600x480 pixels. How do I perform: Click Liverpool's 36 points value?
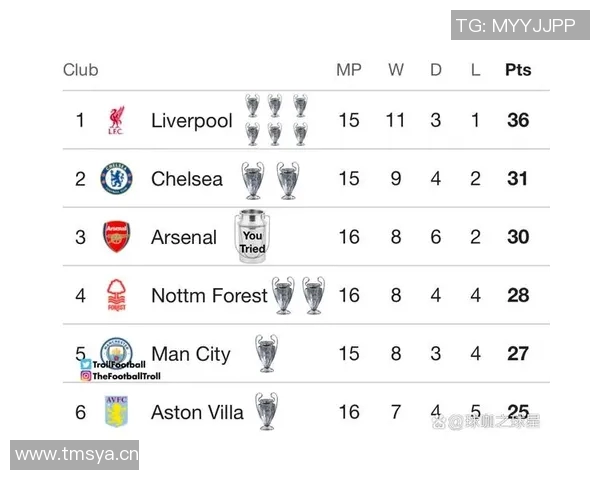[x=518, y=121]
